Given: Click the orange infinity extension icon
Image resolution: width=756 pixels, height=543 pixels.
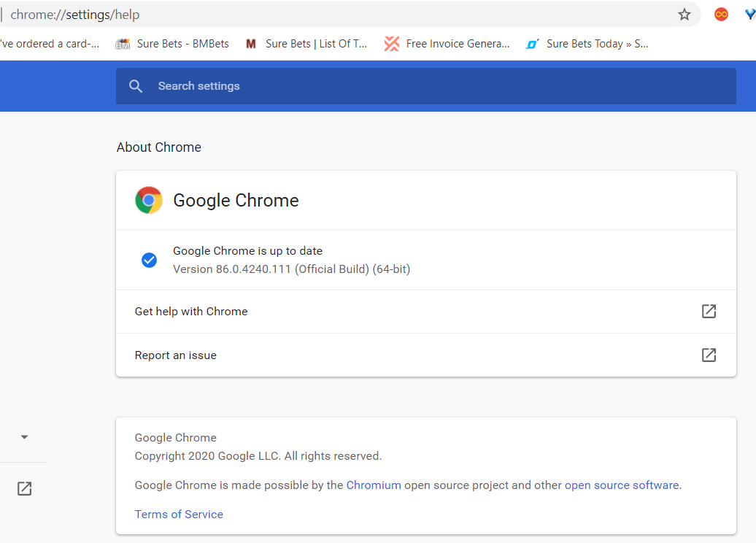Looking at the screenshot, I should click(721, 15).
